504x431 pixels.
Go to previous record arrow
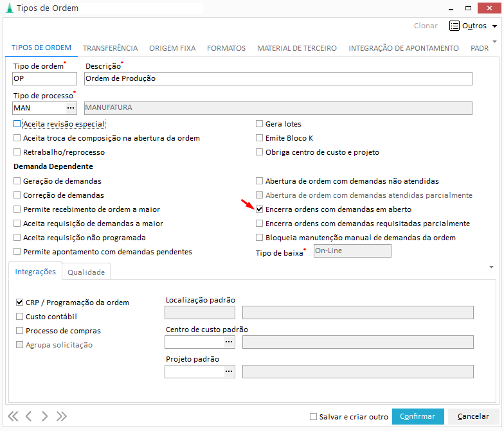pyautogui.click(x=28, y=416)
